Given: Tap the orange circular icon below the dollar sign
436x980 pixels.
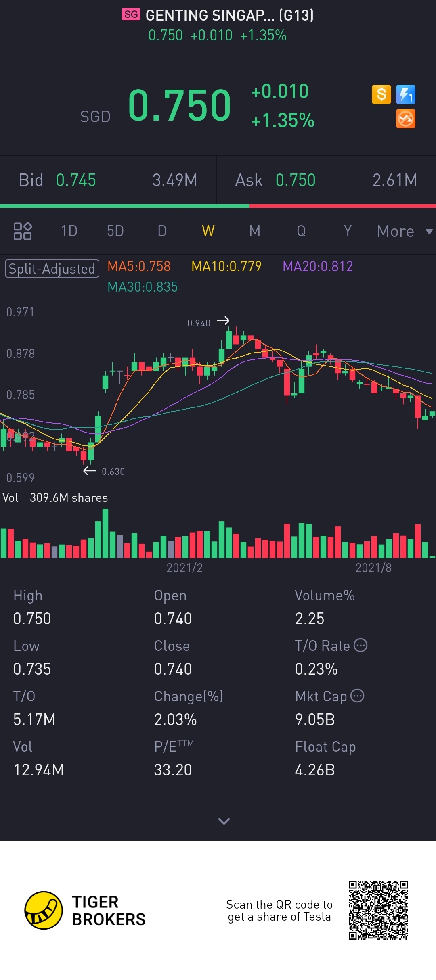Looking at the screenshot, I should click(405, 119).
